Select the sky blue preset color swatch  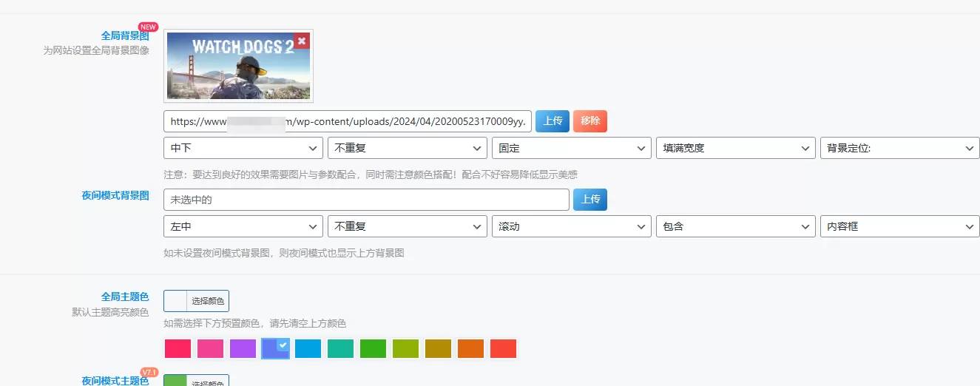(x=308, y=348)
